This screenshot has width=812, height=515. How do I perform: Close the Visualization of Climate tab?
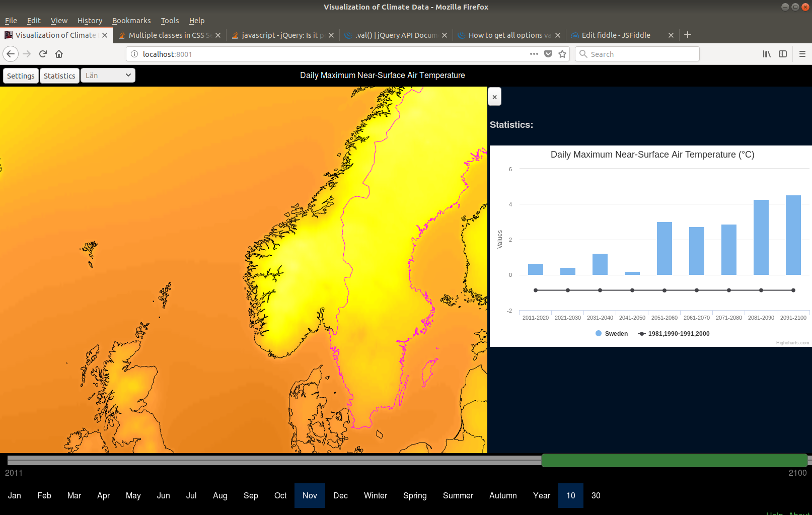[105, 35]
